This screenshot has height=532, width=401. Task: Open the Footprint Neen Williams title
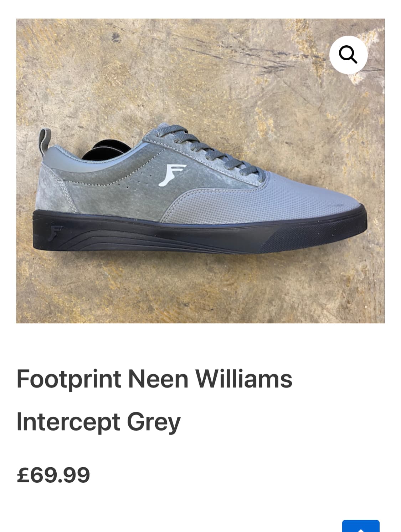pos(154,379)
